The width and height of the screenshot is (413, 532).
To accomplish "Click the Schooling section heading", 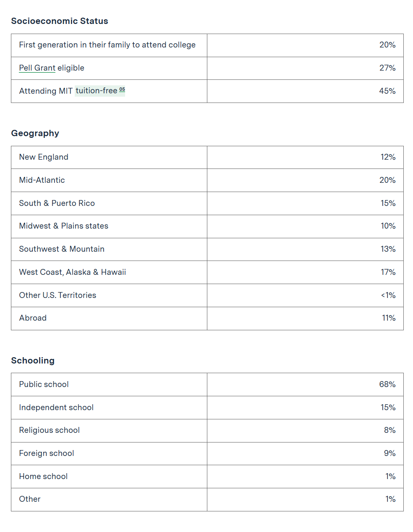I will (x=33, y=361).
